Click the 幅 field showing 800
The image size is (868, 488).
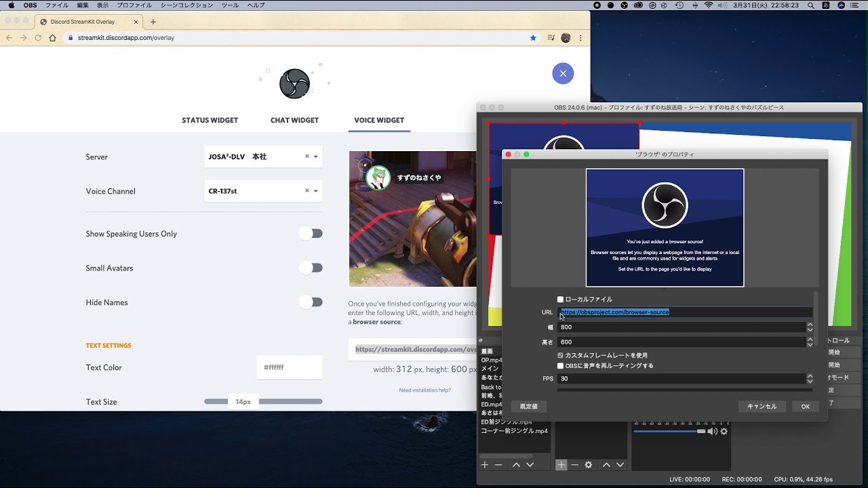(682, 327)
